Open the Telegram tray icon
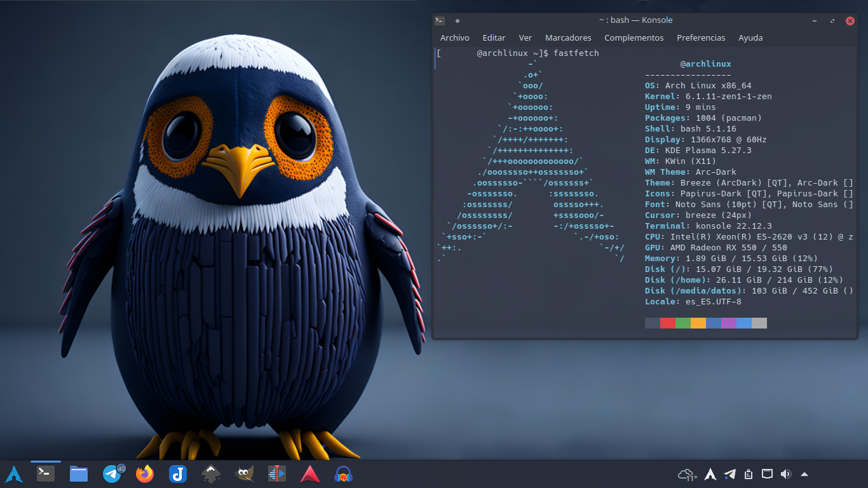Viewport: 868px width, 488px height. pyautogui.click(x=730, y=474)
